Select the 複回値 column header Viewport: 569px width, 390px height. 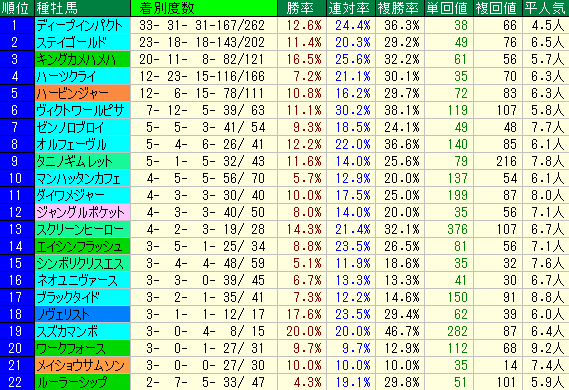tap(498, 8)
